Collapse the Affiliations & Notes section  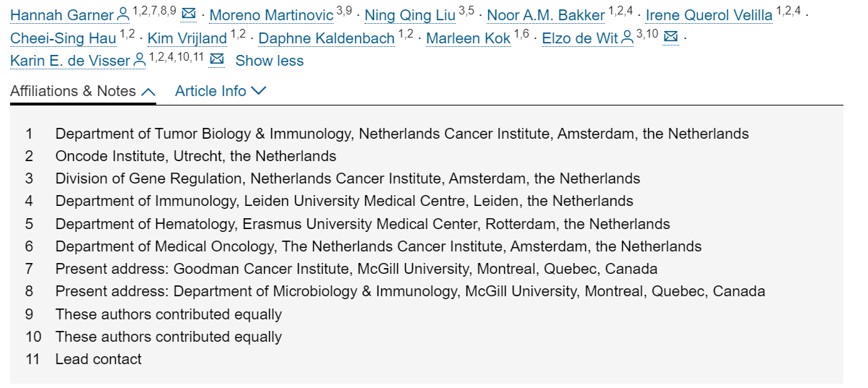pos(83,91)
